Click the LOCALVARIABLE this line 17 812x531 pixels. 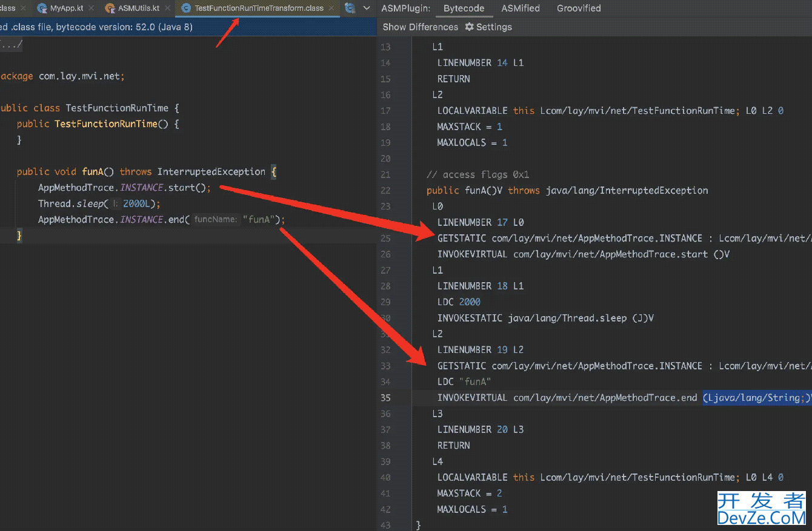tap(610, 111)
